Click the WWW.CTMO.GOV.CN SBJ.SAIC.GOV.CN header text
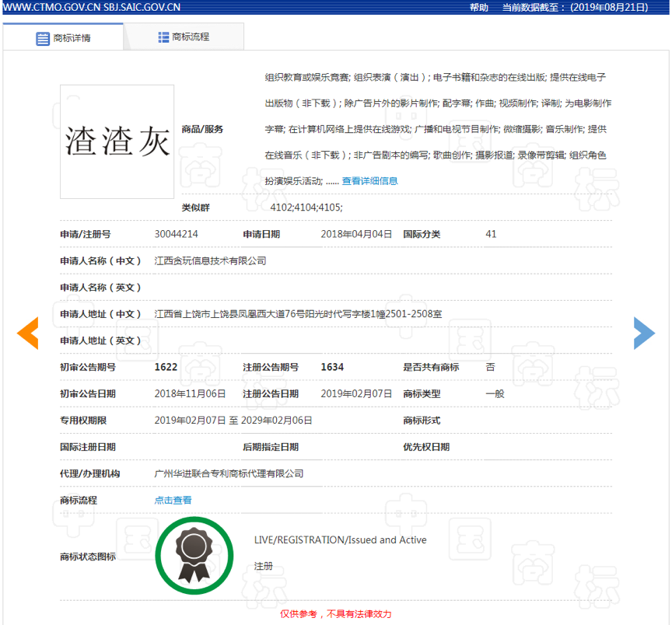 pos(92,7)
